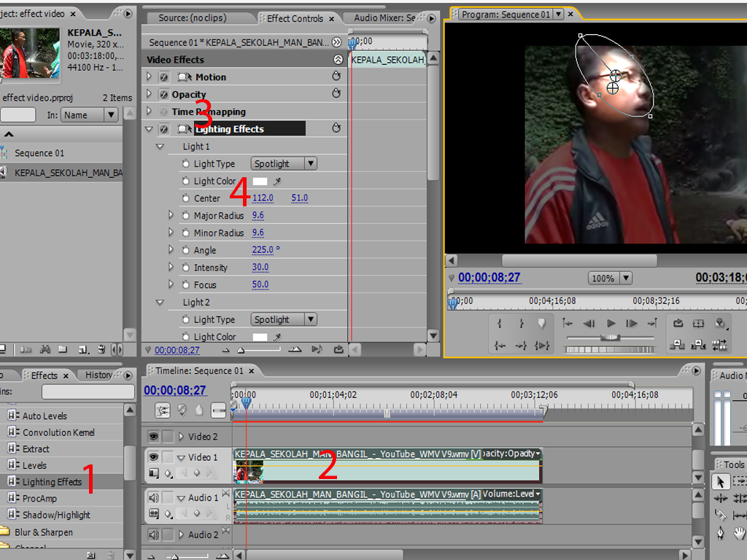
Task: Click the Lift icon in Program monitor controls
Action: [678, 344]
